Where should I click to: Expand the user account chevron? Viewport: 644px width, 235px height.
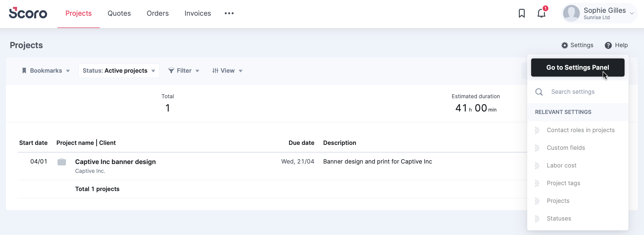point(632,14)
